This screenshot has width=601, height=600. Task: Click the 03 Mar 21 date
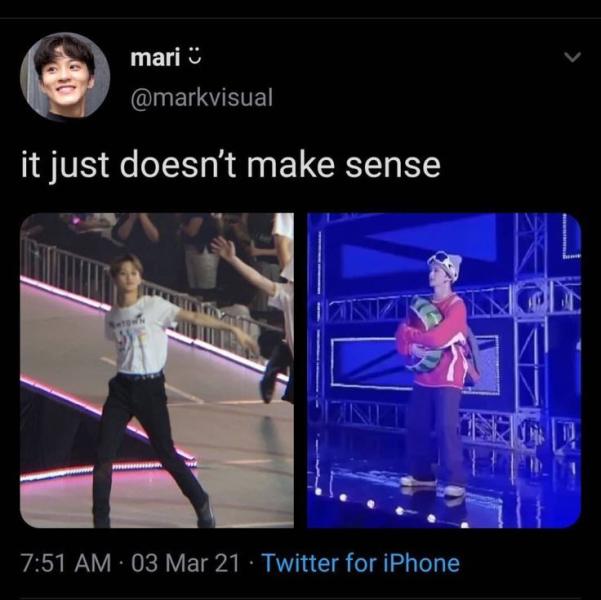[x=185, y=562]
